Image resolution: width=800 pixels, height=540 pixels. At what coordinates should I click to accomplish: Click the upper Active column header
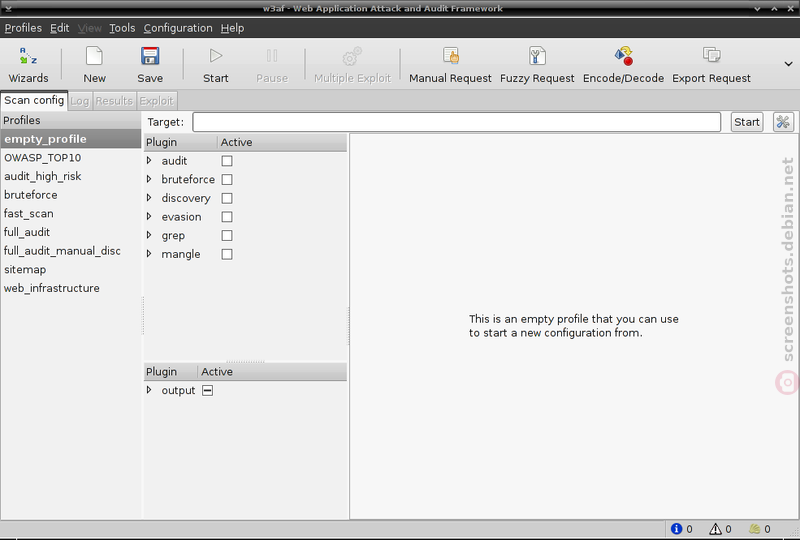click(x=282, y=142)
